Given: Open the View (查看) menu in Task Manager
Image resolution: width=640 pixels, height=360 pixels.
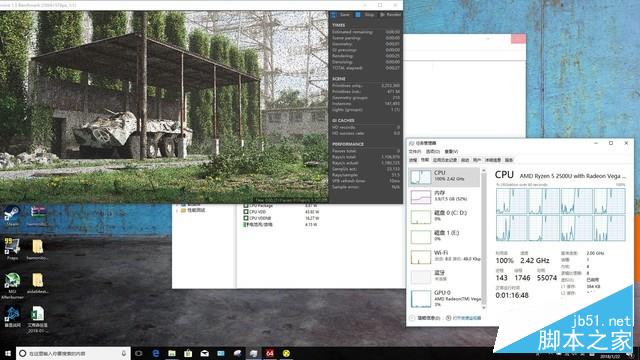Looking at the screenshot, I should [451, 151].
